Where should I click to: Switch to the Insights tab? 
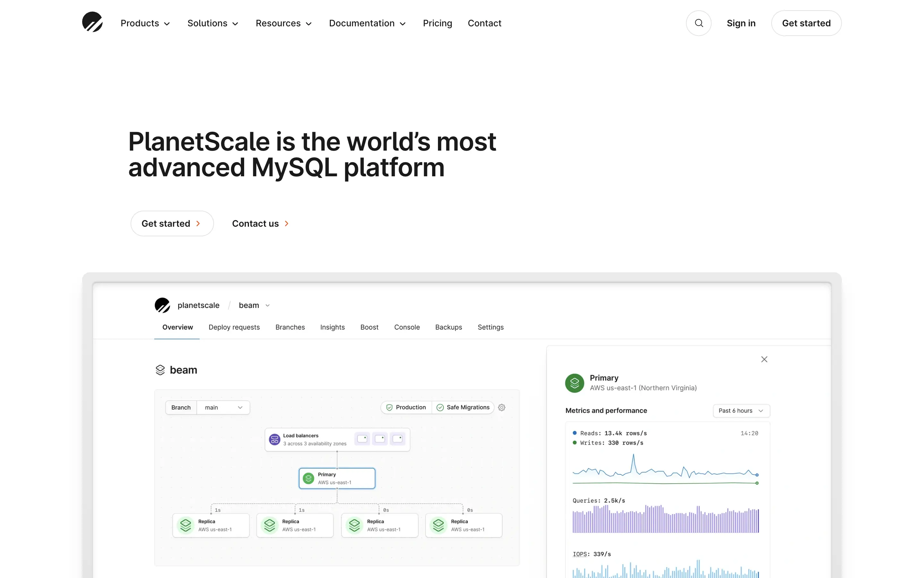pos(332,327)
